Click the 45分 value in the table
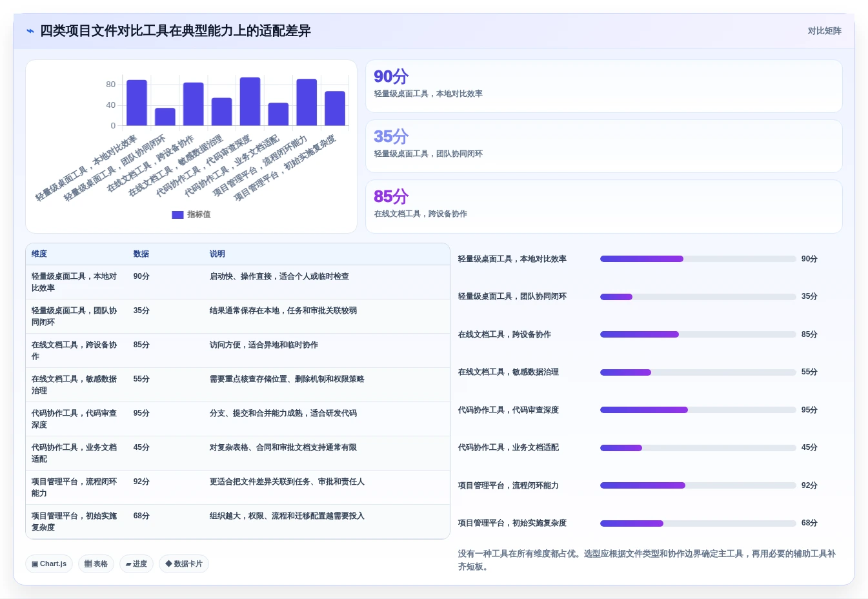The image size is (868, 599). (x=141, y=447)
